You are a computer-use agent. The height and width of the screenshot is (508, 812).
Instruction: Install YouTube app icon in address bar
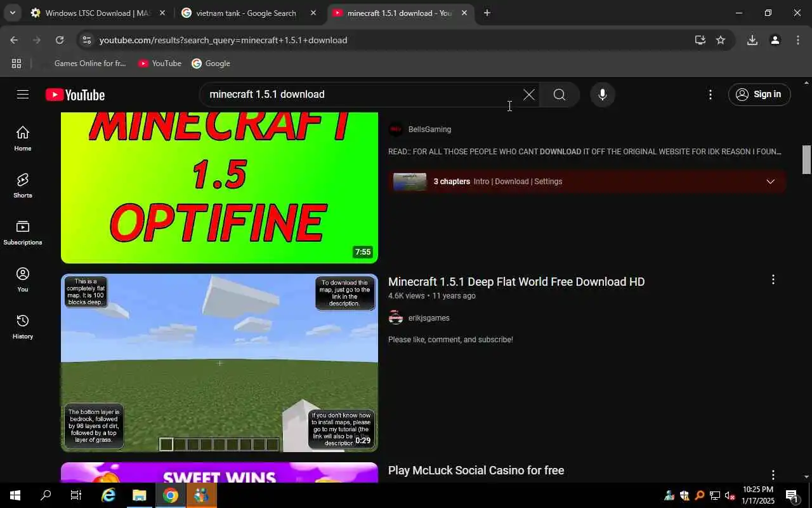pos(700,40)
